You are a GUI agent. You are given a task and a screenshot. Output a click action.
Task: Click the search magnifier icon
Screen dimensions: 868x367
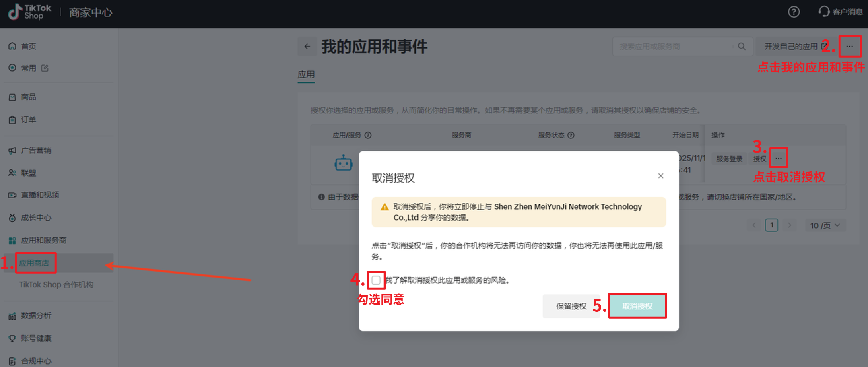pos(742,47)
